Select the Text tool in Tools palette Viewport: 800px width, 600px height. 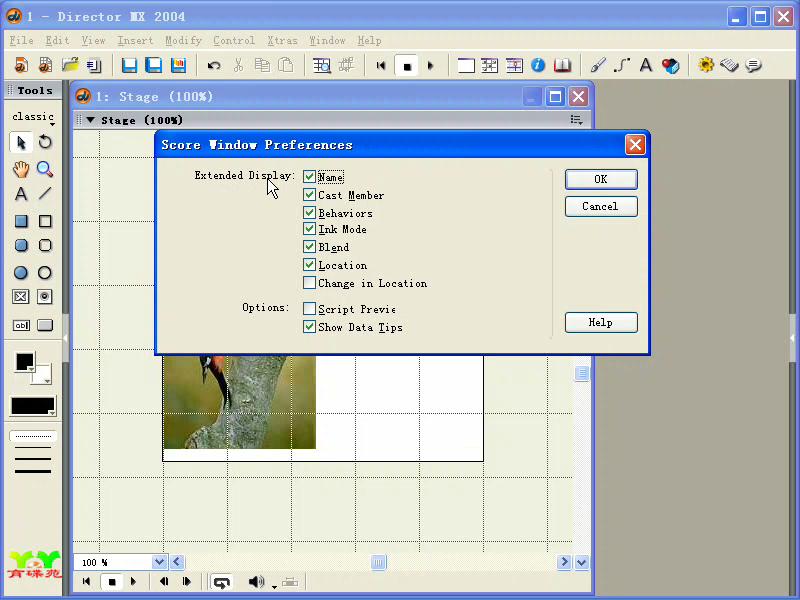[21, 194]
